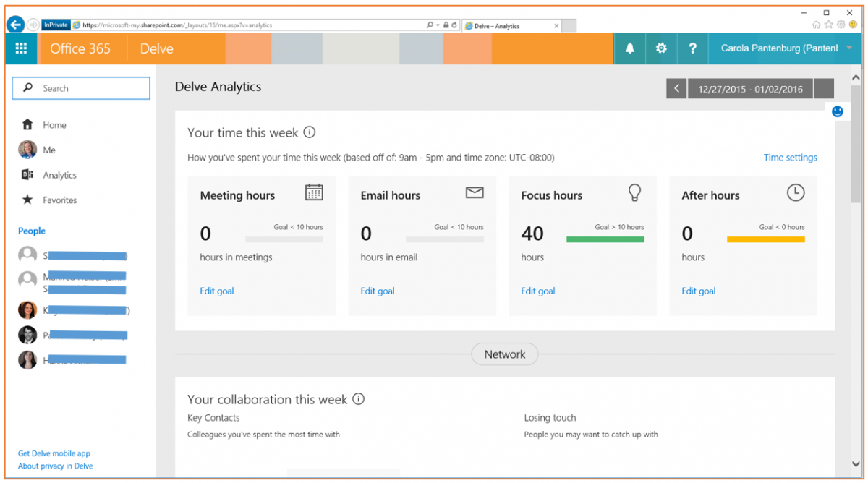Viewport: 868px width, 483px height.
Task: Edit goal for Email hours
Action: pyautogui.click(x=378, y=291)
